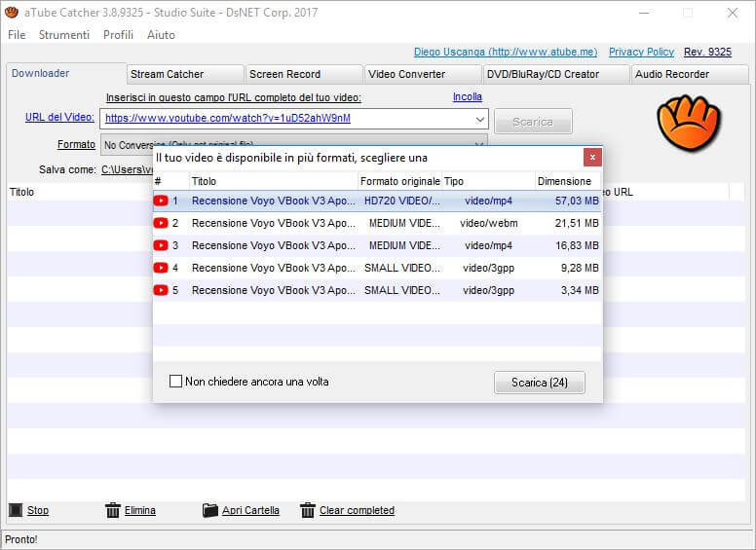The width and height of the screenshot is (756, 550).
Task: Open the Formato conversion combo box
Action: (294, 144)
